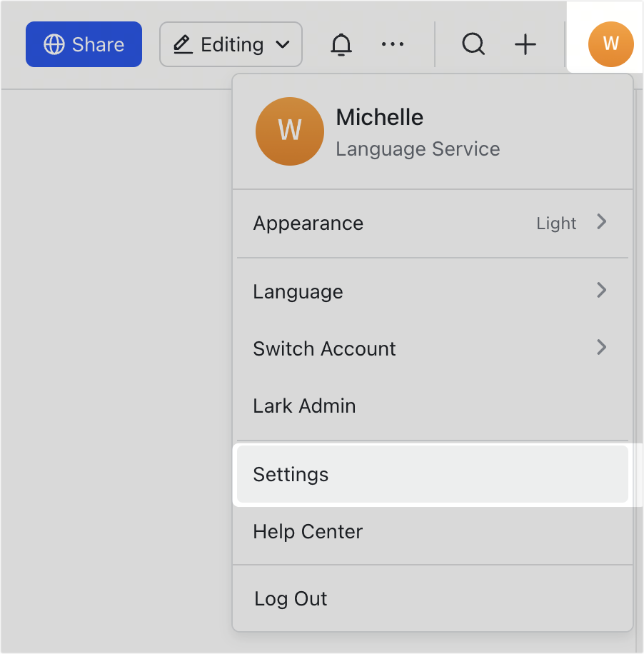
Task: Select Log Out
Action: coord(433,598)
